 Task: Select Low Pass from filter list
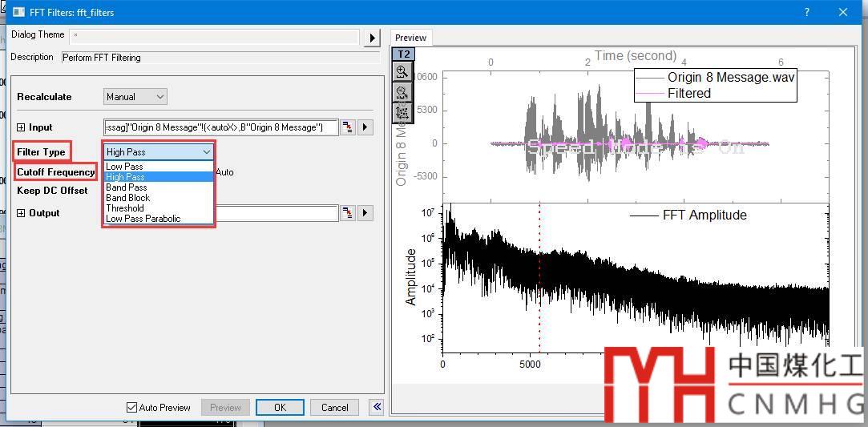[x=125, y=167]
